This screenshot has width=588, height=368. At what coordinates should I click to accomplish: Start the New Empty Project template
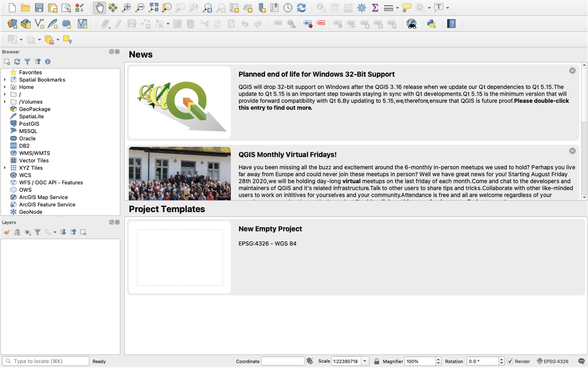[179, 257]
